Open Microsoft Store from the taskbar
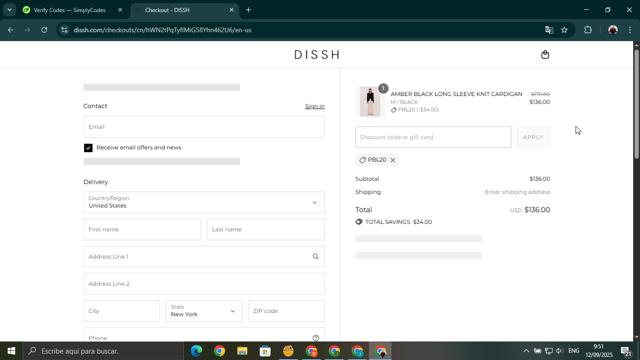 (x=265, y=351)
